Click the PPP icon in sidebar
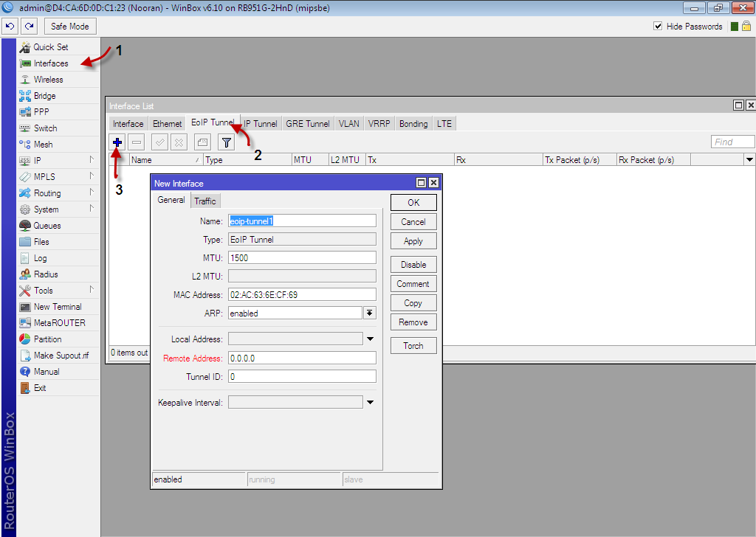This screenshot has width=756, height=537. (25, 112)
